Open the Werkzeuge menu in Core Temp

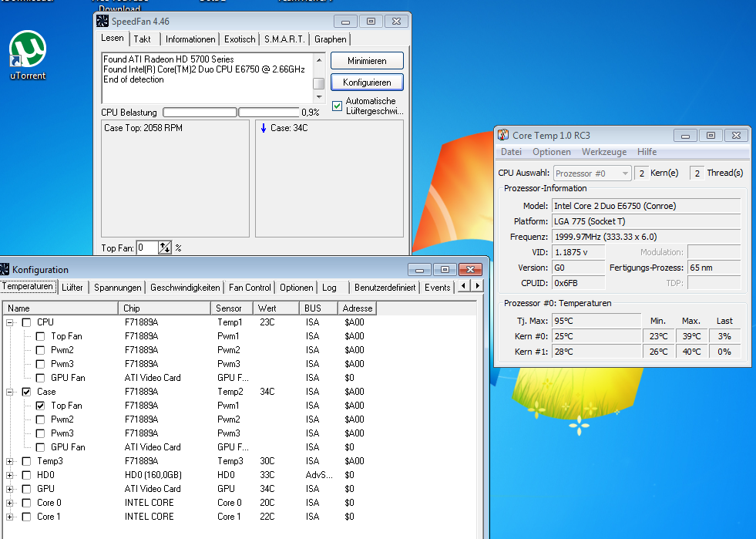tap(604, 152)
